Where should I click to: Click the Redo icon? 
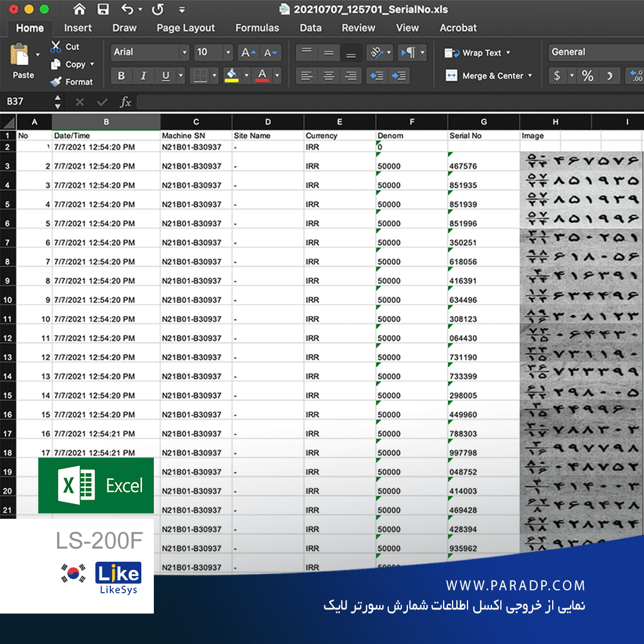[157, 9]
